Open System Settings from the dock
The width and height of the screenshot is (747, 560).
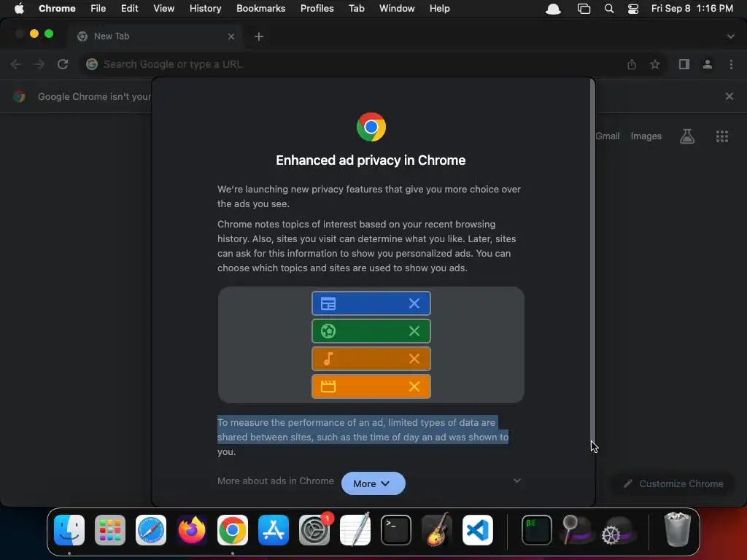tap(314, 530)
